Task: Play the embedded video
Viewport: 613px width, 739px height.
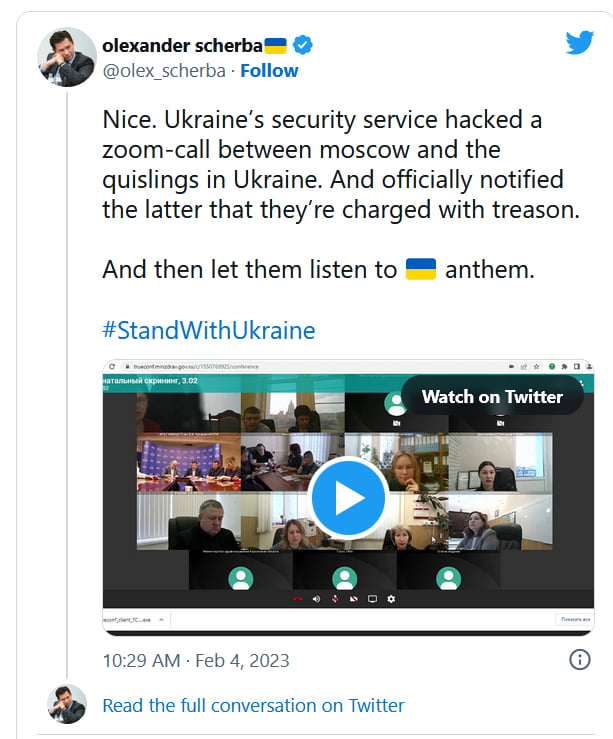Action: pos(348,497)
